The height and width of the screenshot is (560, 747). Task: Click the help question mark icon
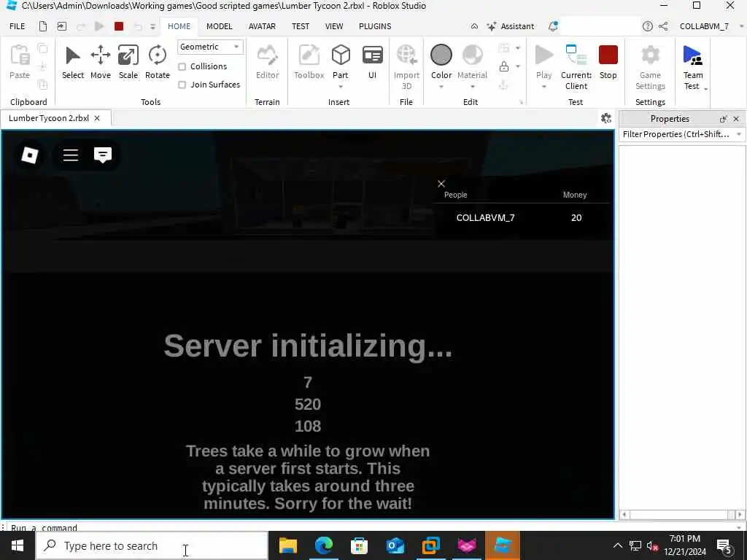[x=647, y=26]
